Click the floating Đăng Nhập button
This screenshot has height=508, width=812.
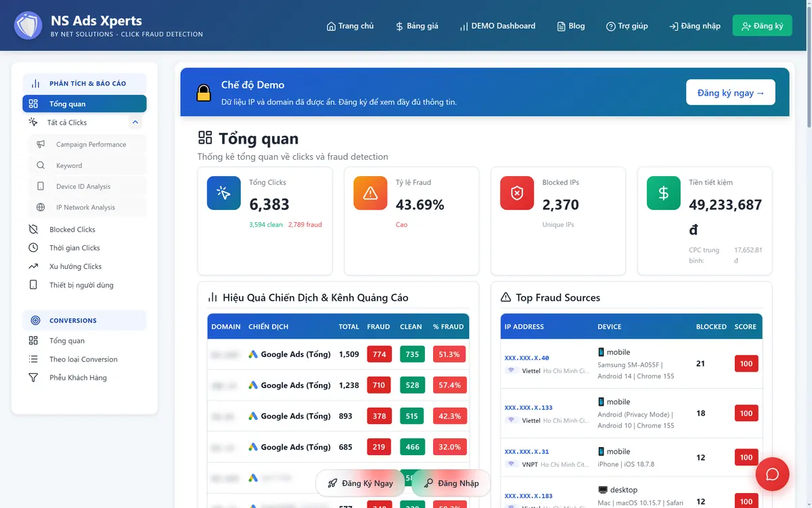(x=451, y=483)
